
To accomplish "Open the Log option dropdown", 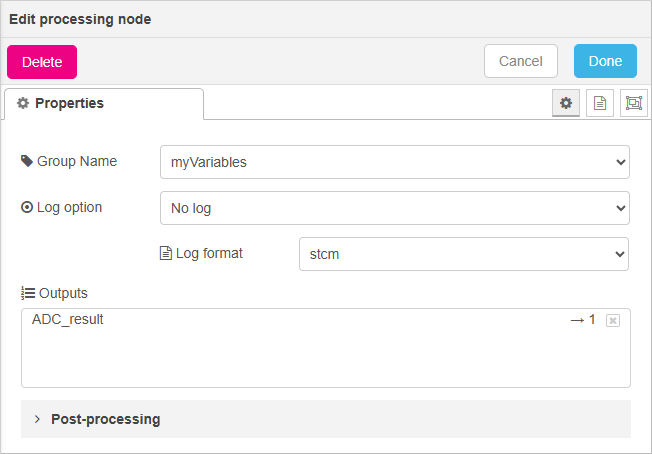I will point(394,208).
